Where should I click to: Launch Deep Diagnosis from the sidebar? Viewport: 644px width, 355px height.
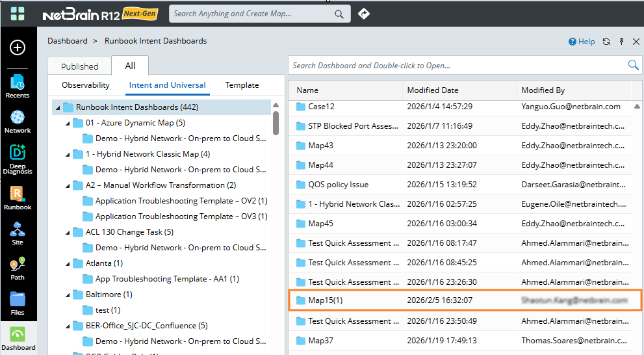pyautogui.click(x=18, y=159)
